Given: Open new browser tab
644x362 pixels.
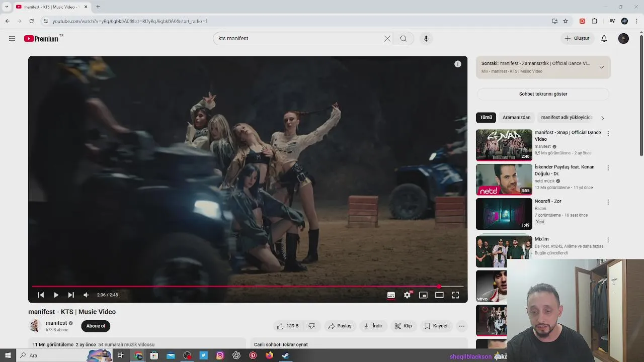Looking at the screenshot, I should 98,7.
